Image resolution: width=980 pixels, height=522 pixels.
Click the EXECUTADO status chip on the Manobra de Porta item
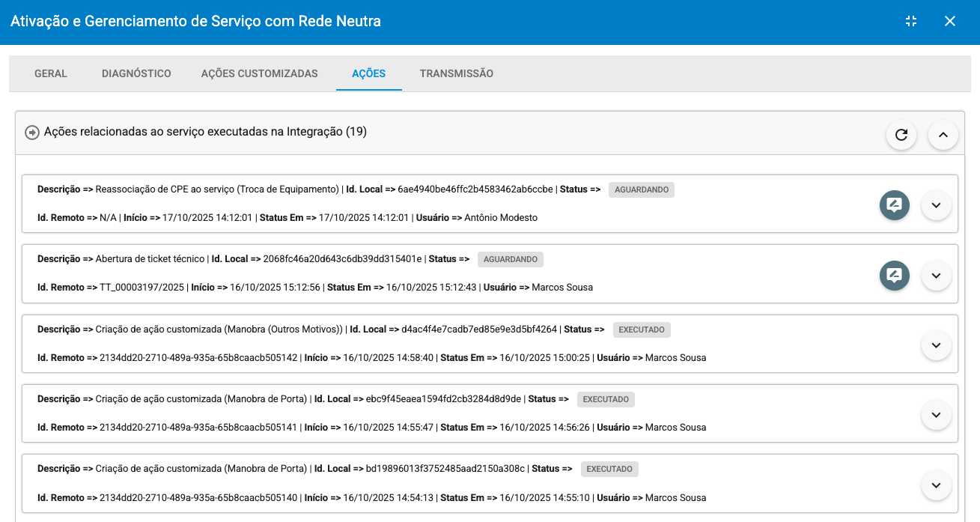pyautogui.click(x=606, y=399)
